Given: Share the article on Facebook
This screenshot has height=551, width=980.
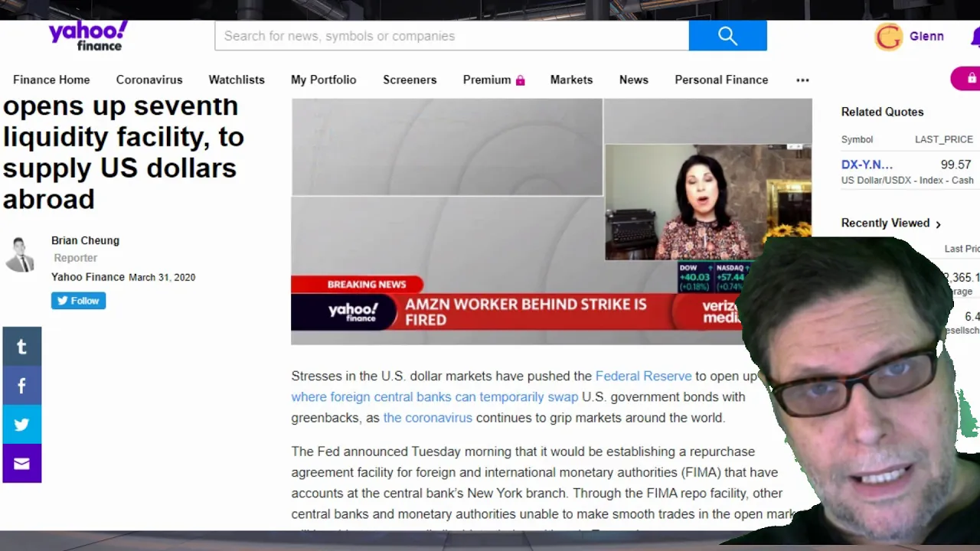Looking at the screenshot, I should pyautogui.click(x=21, y=386).
